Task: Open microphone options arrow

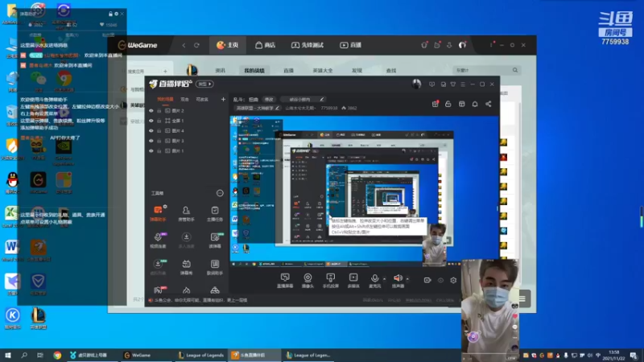Action: click(385, 279)
